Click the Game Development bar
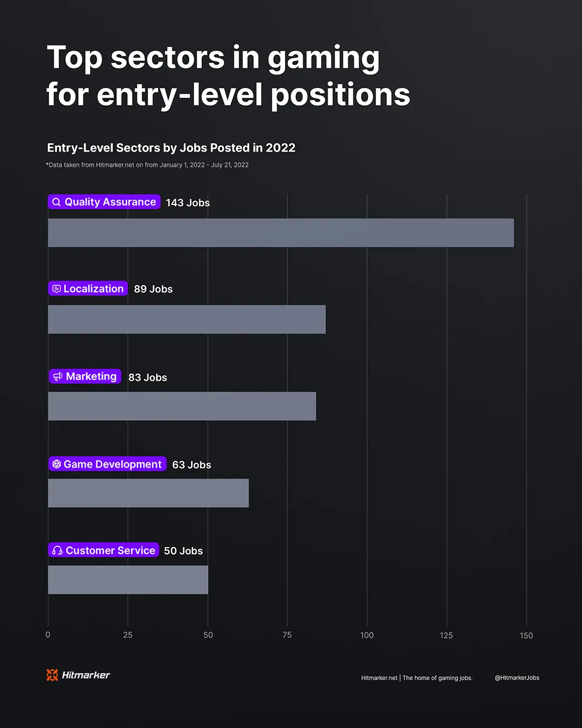This screenshot has height=728, width=582. pyautogui.click(x=148, y=493)
